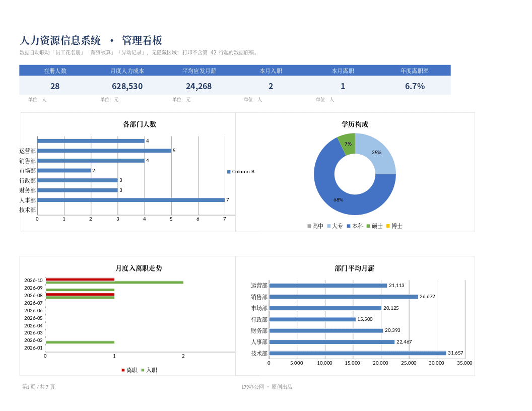Select the green 入职 bar for 2026-02
Screen dimensions: 532x411
80,342
